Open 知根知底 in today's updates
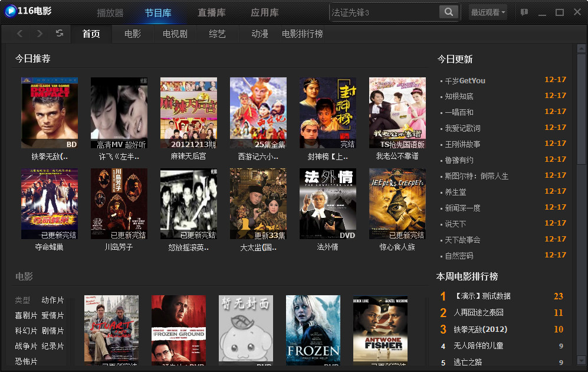588x372 pixels. [x=459, y=96]
